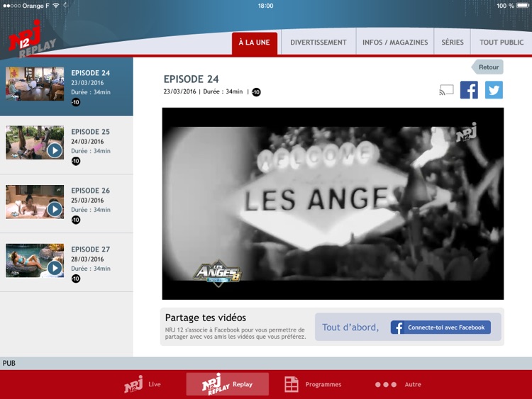Open the À LA UNE tab
The height and width of the screenshot is (399, 532).
coord(255,43)
